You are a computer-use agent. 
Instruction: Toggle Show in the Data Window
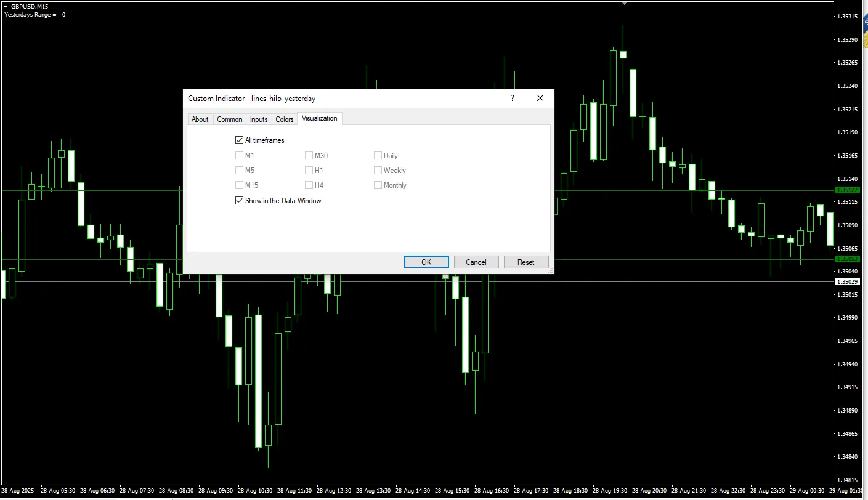point(240,201)
